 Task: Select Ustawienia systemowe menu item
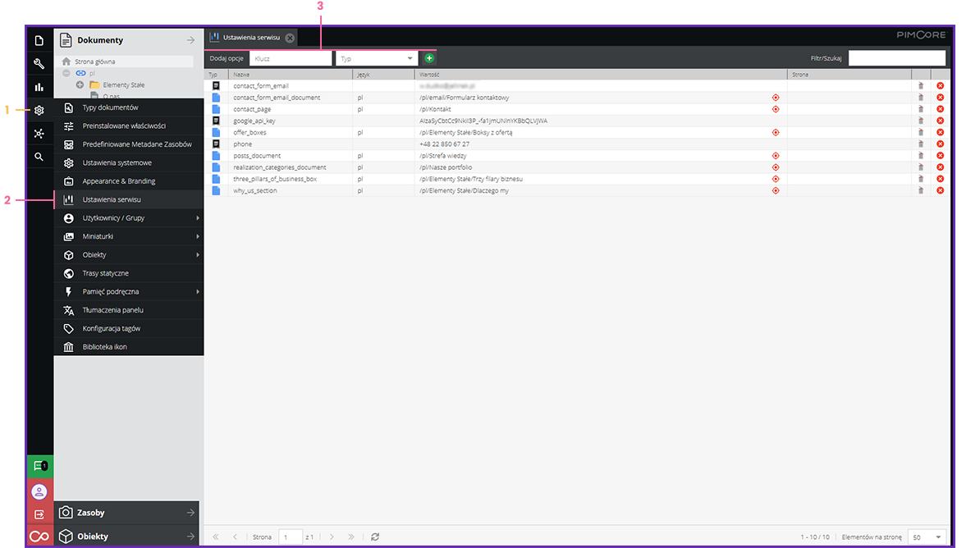117,163
